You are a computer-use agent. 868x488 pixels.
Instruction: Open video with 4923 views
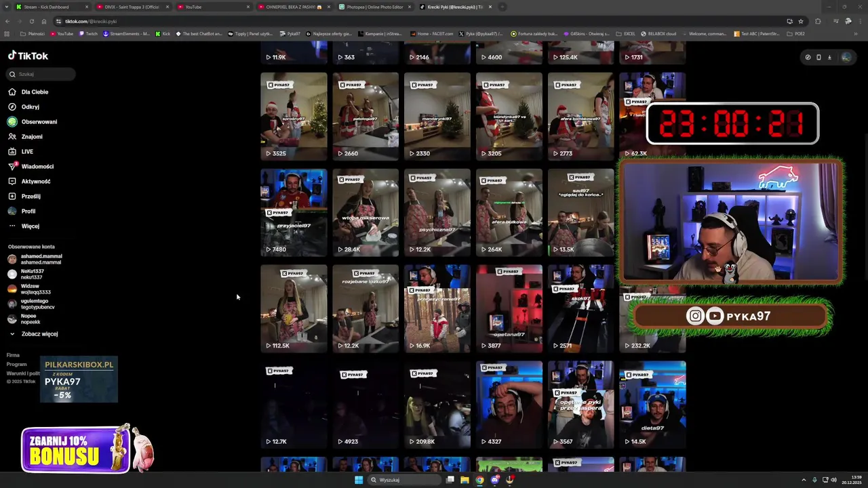click(366, 405)
